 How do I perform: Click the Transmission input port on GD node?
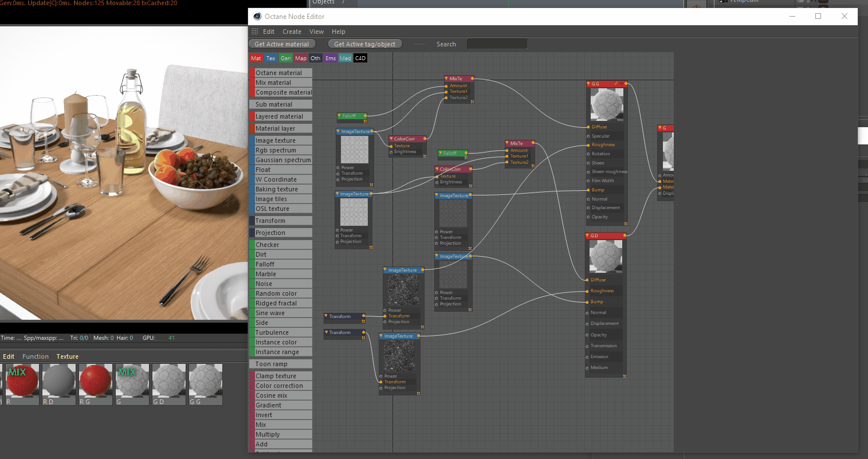point(587,346)
